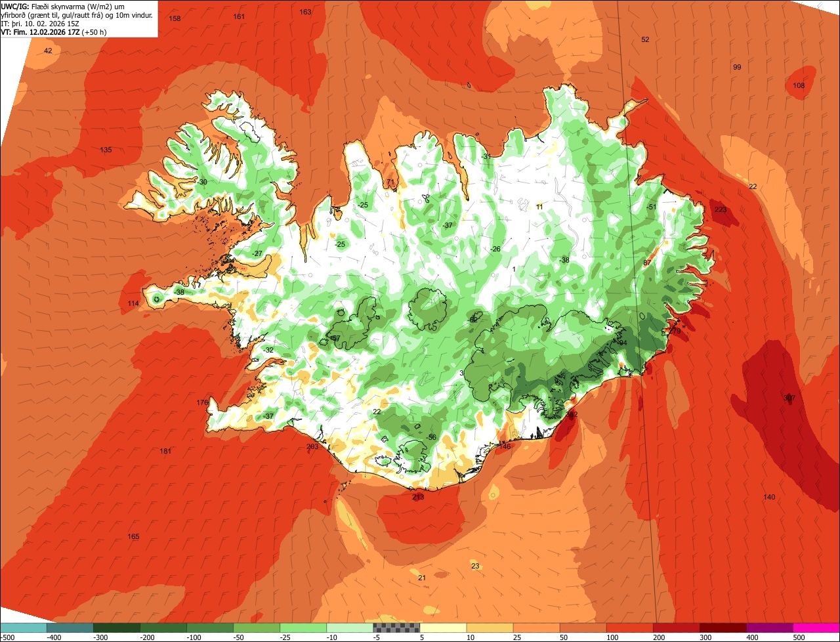The image size is (840, 642).
Task: Select the map value 165
Action: click(133, 536)
